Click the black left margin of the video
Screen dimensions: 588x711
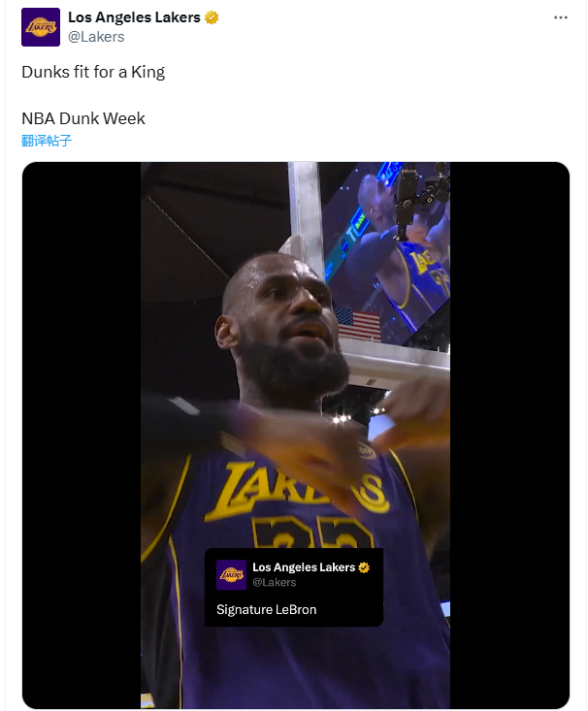coord(82,436)
